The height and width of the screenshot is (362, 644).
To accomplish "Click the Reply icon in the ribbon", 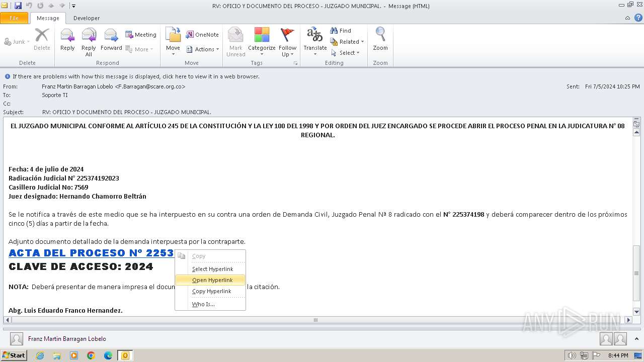I will (67, 40).
